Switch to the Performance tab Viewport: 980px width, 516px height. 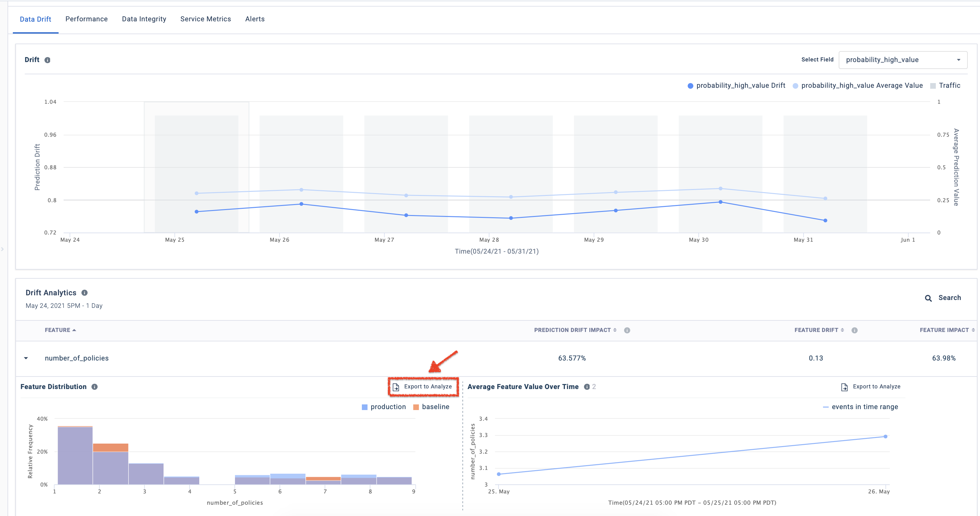(x=86, y=19)
